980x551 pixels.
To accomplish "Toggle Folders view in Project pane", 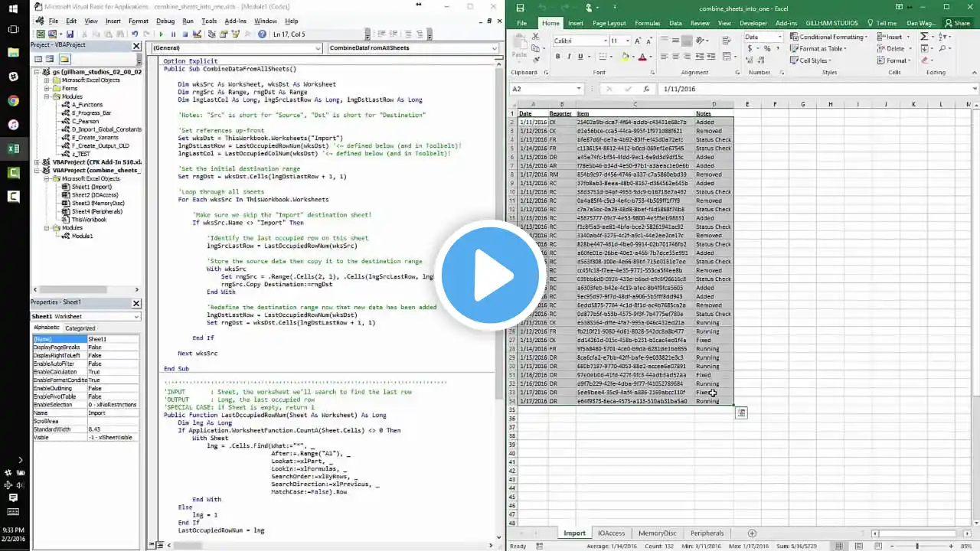I will pyautogui.click(x=64, y=59).
